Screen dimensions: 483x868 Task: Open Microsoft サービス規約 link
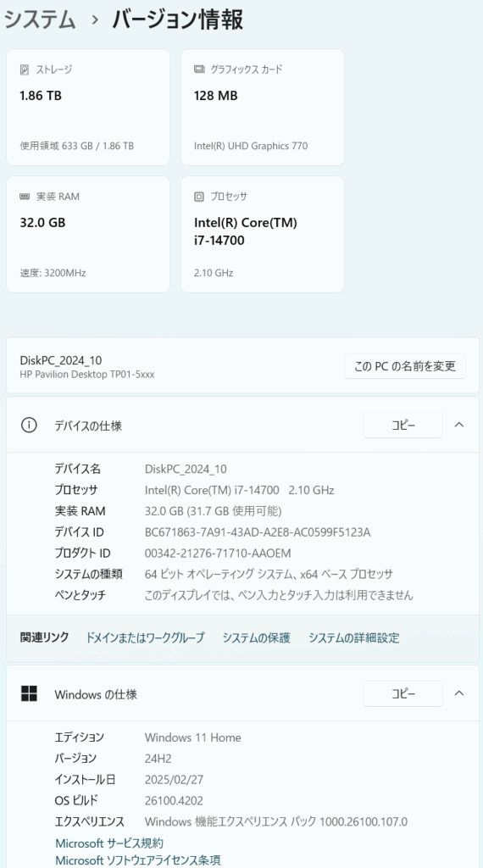109,843
